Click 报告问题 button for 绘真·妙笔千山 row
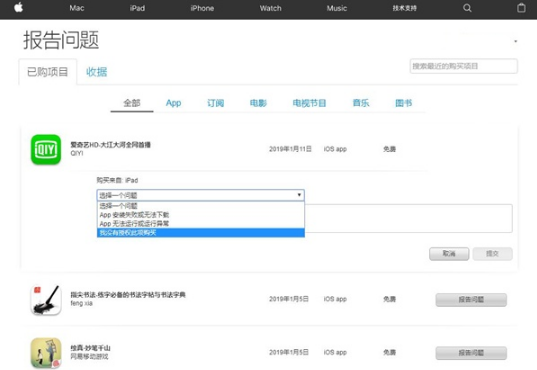This screenshot has width=537, height=370. (x=471, y=353)
